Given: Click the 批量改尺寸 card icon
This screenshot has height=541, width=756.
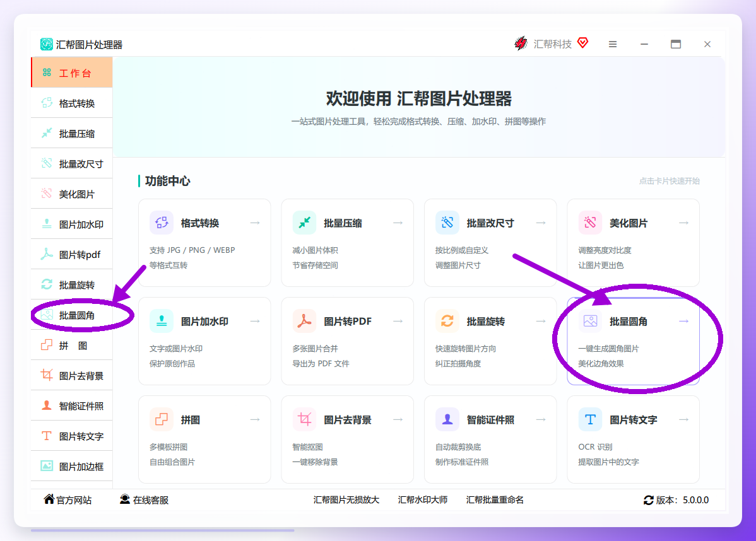Looking at the screenshot, I should click(447, 223).
